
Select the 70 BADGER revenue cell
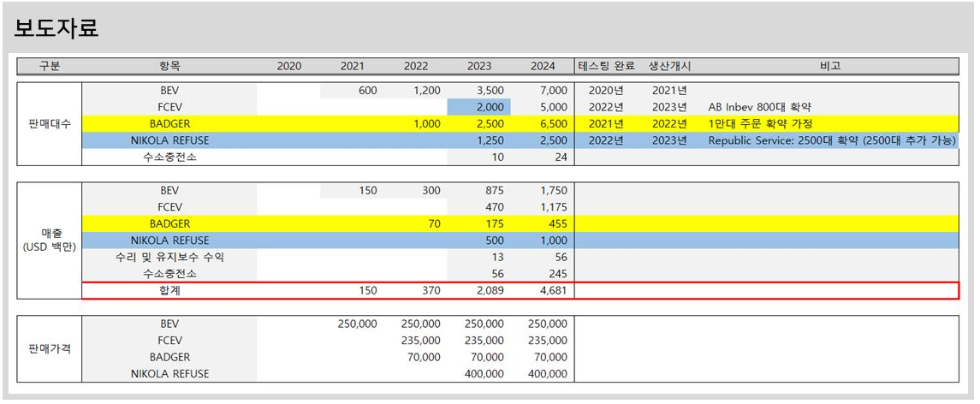click(x=435, y=223)
